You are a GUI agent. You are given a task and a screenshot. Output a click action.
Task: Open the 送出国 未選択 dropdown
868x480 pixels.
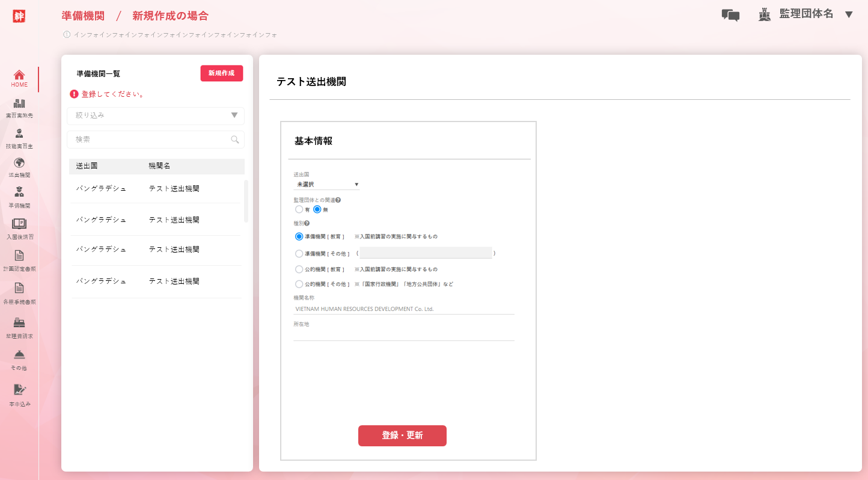coord(326,184)
